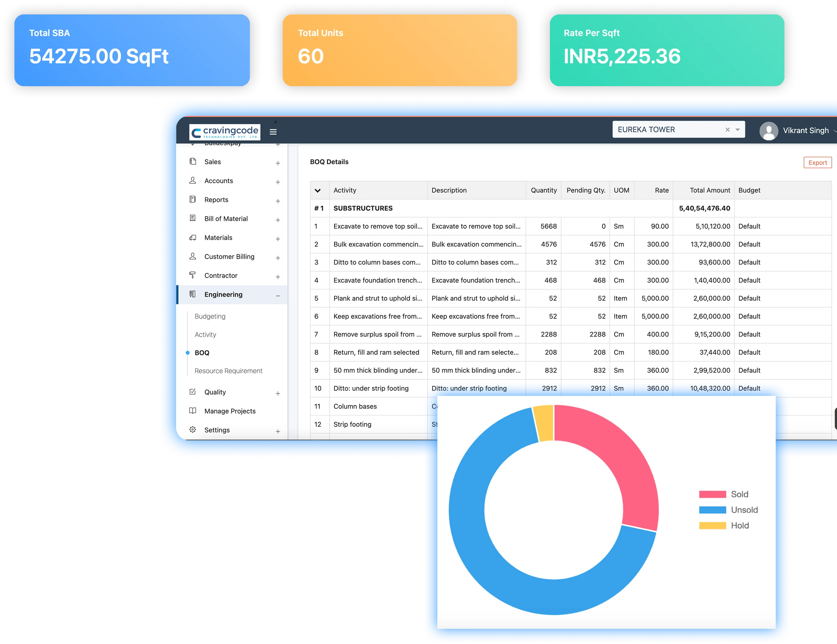Image resolution: width=837 pixels, height=644 pixels.
Task: Click the Contractor paint roller icon
Action: [193, 275]
